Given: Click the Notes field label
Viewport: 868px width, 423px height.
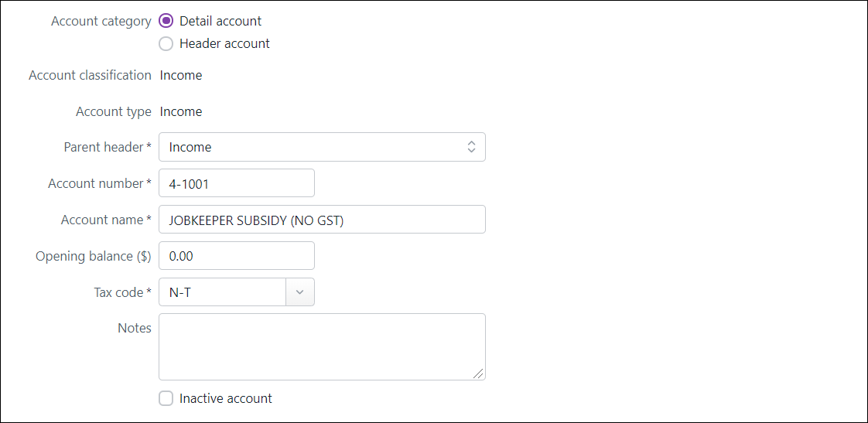Looking at the screenshot, I should [x=135, y=328].
